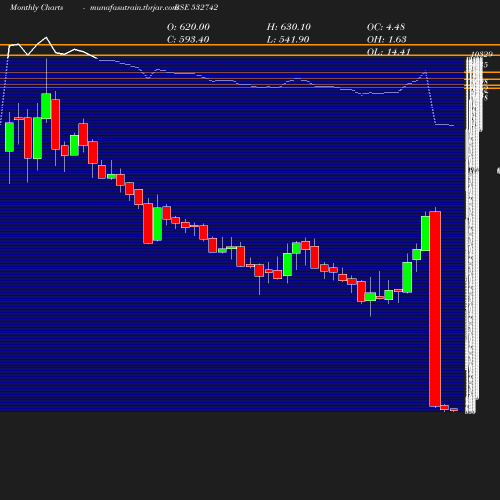Click the 'Monthly Charts' title text
The image size is (500, 500).
(37, 8)
